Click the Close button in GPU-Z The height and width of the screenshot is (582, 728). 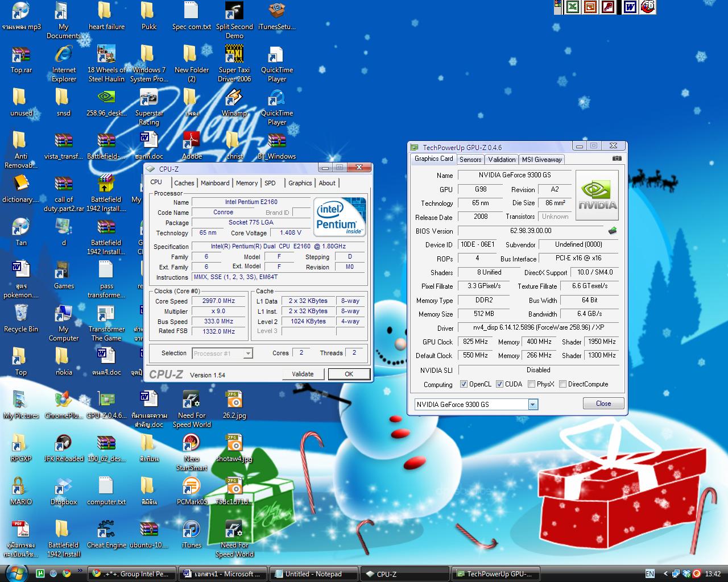coord(603,404)
